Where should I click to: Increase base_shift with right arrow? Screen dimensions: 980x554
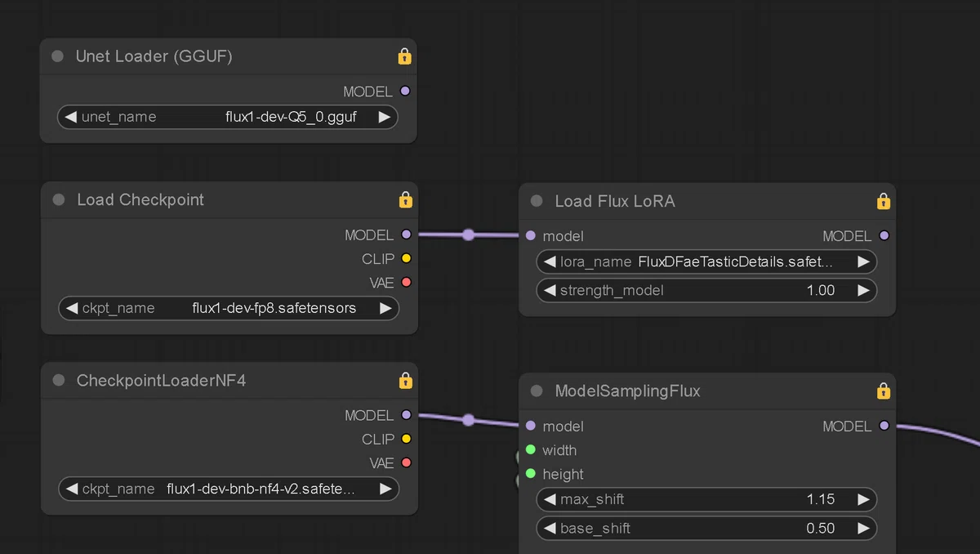[862, 528]
